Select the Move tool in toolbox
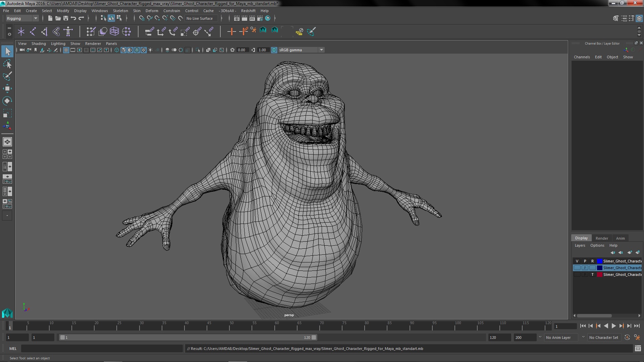 pos(7,88)
